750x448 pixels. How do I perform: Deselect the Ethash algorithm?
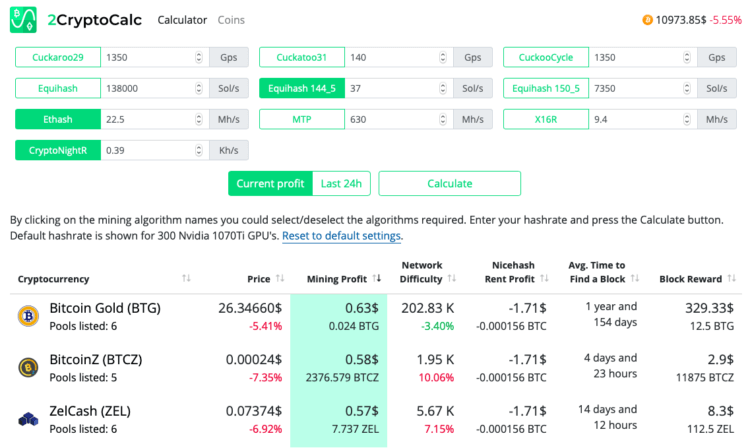pos(58,120)
